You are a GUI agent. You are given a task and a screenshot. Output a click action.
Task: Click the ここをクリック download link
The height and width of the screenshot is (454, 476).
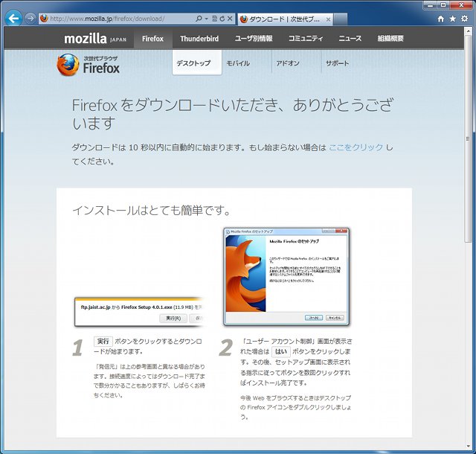[x=356, y=147]
